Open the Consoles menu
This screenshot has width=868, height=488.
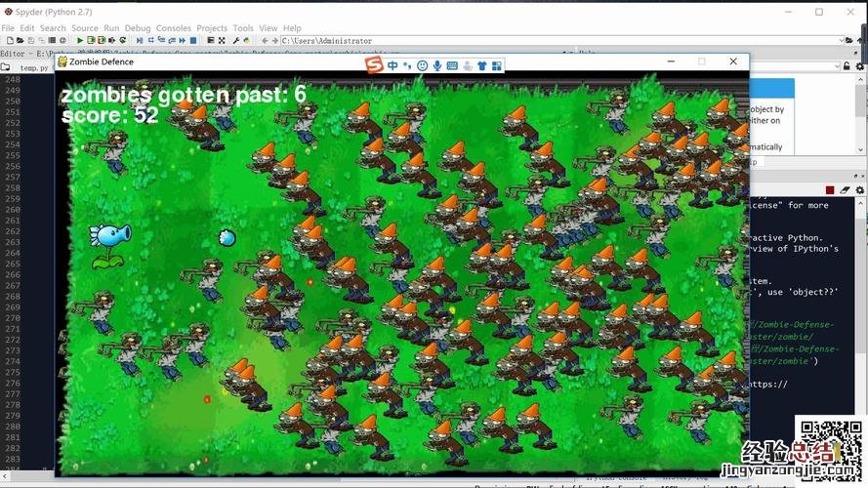(174, 28)
